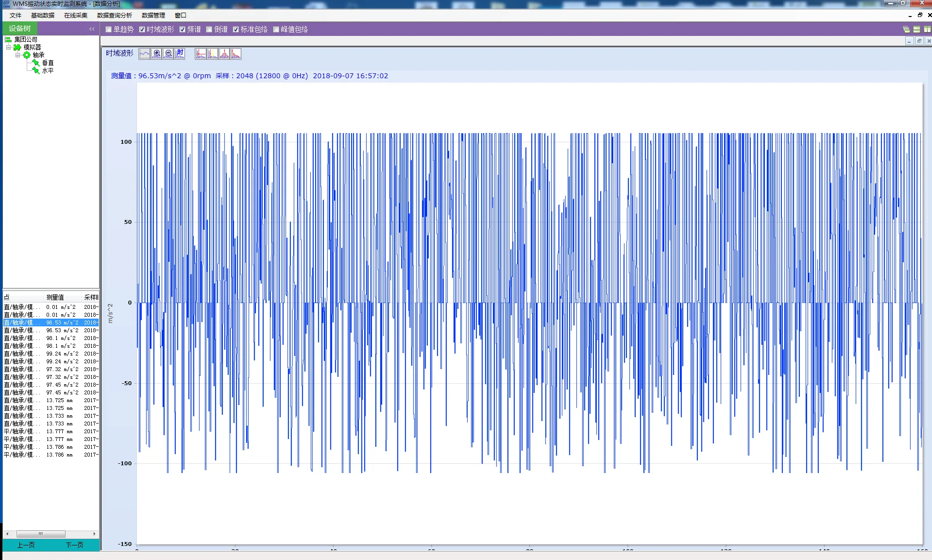Select the sideband cursor tool icon
This screenshot has width=932, height=560.
(224, 54)
